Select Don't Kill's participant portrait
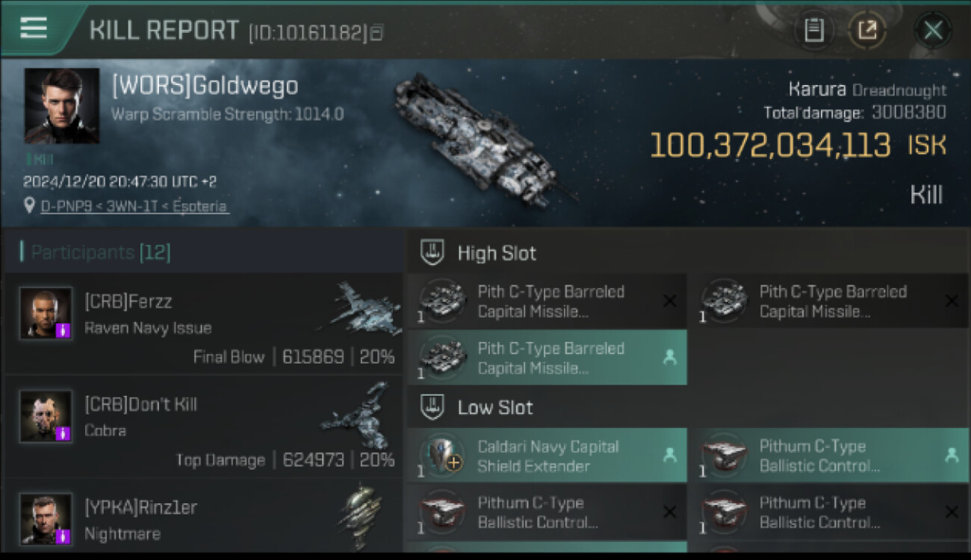Image resolution: width=971 pixels, height=560 pixels. click(x=46, y=416)
